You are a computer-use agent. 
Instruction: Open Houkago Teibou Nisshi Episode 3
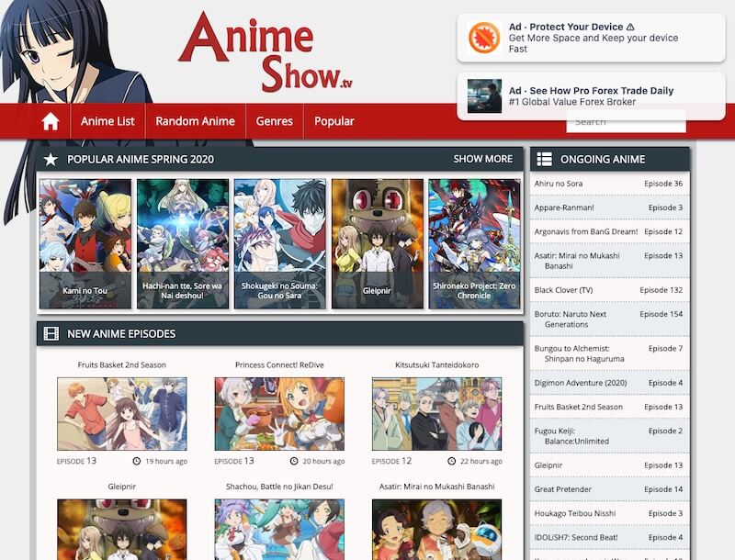609,513
